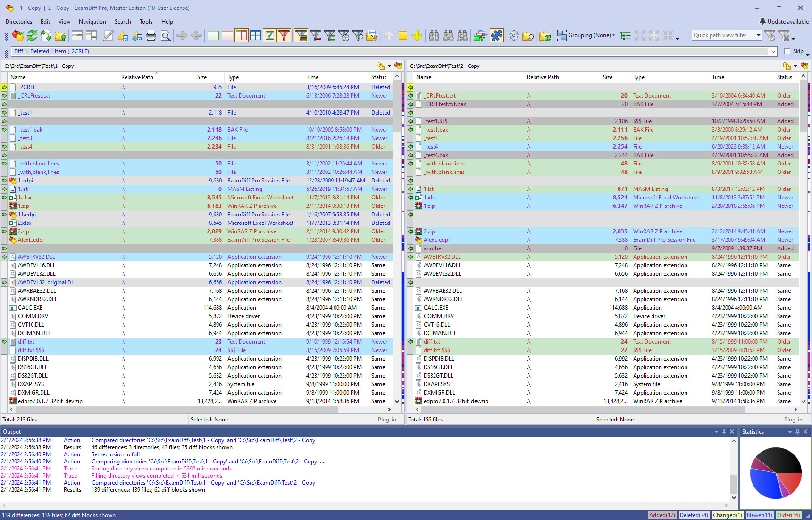Toggle the red funnel filter button
Image resolution: width=812 pixels, height=520 pixels.
coord(284,35)
